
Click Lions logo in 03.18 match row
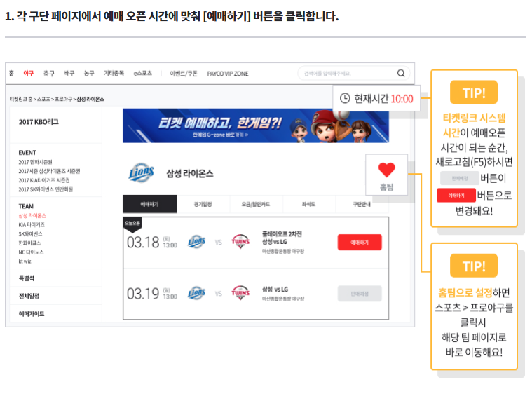(x=196, y=242)
